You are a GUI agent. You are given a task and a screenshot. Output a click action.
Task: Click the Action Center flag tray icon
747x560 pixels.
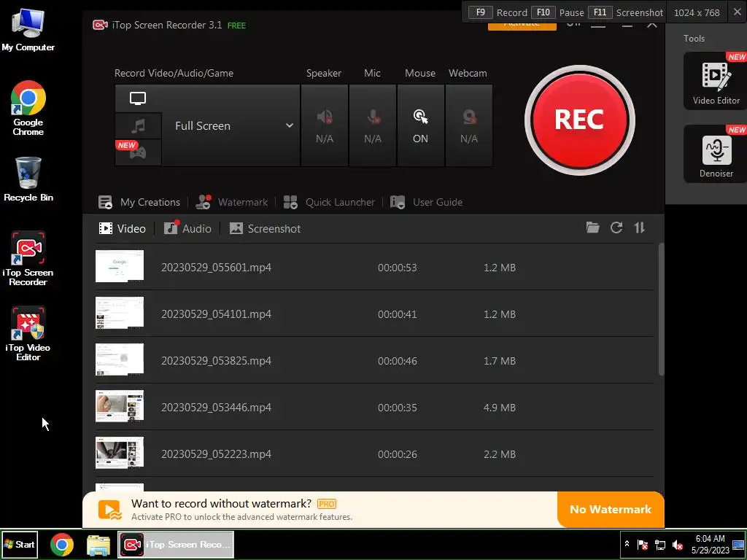pyautogui.click(x=642, y=545)
